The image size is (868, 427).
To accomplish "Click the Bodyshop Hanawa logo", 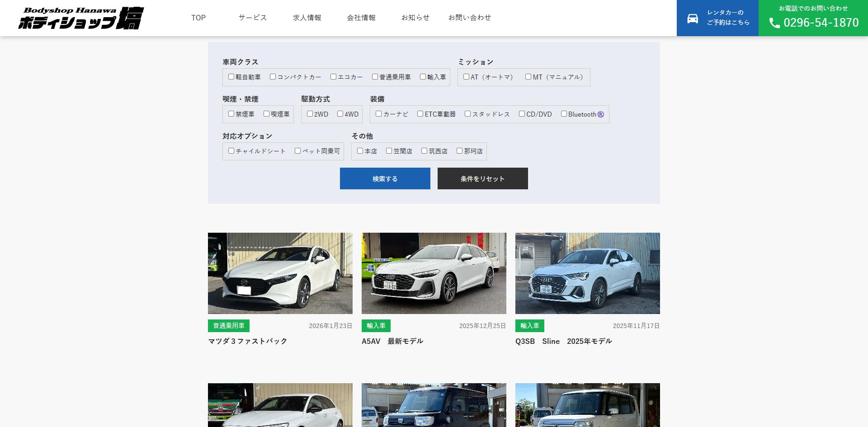I will pyautogui.click(x=81, y=18).
